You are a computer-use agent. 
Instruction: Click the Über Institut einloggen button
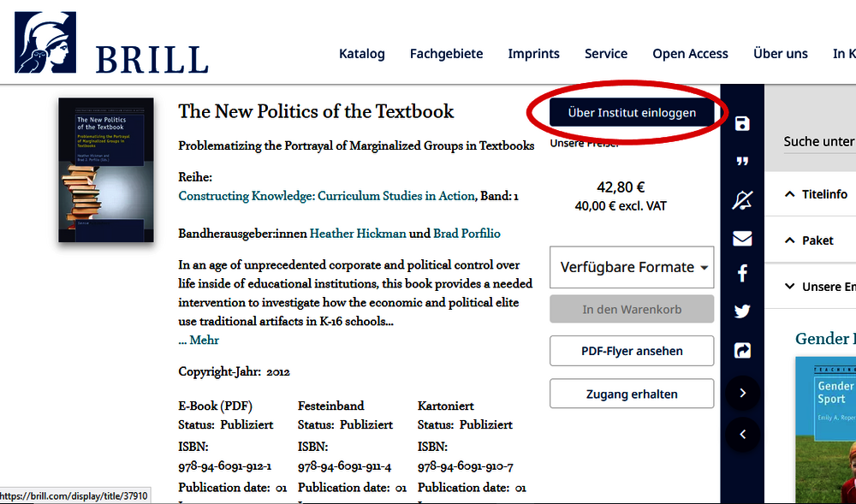(632, 112)
